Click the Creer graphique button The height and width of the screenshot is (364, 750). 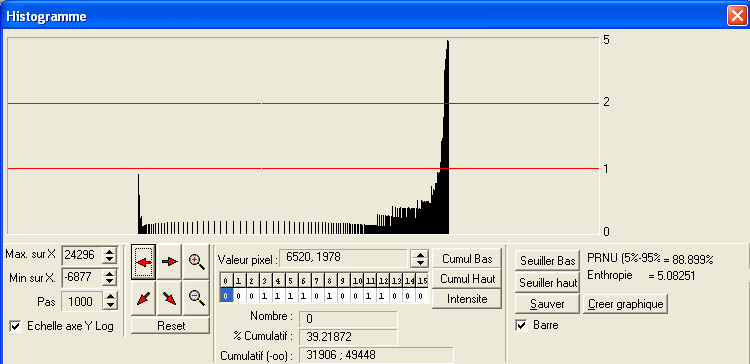pos(626,304)
